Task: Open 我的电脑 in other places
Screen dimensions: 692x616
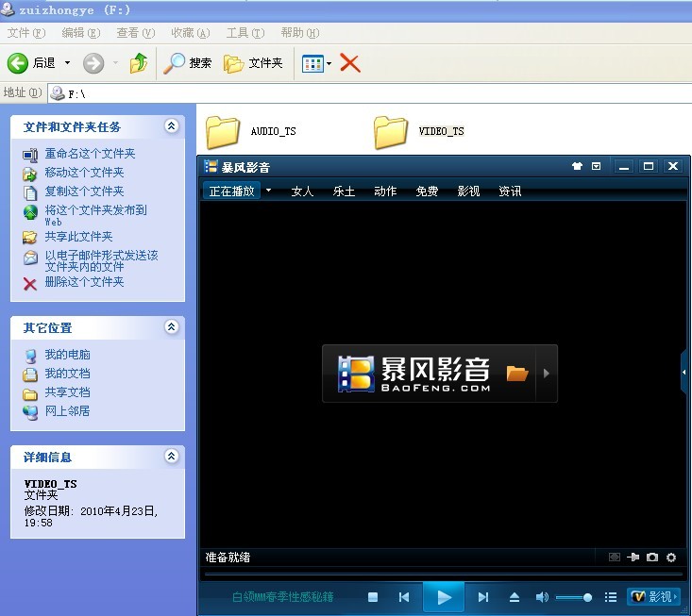Action: pyautogui.click(x=67, y=355)
